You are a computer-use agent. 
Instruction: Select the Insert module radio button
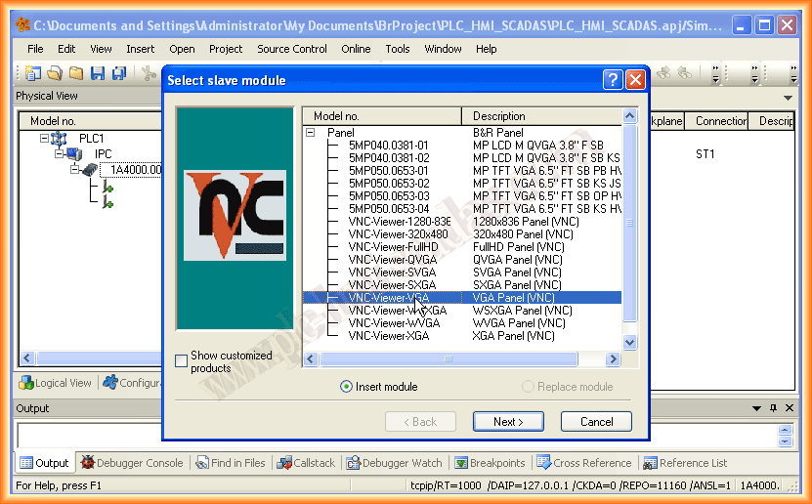click(346, 387)
